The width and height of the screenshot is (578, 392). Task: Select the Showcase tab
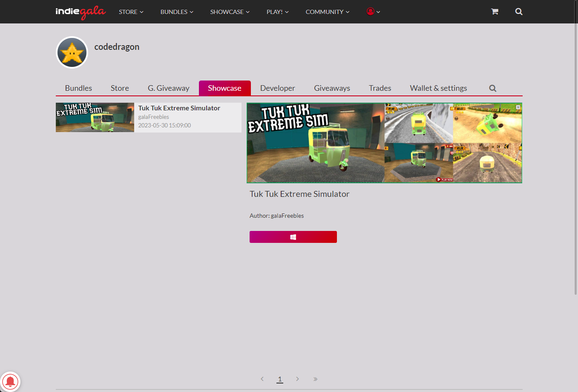pyautogui.click(x=224, y=88)
